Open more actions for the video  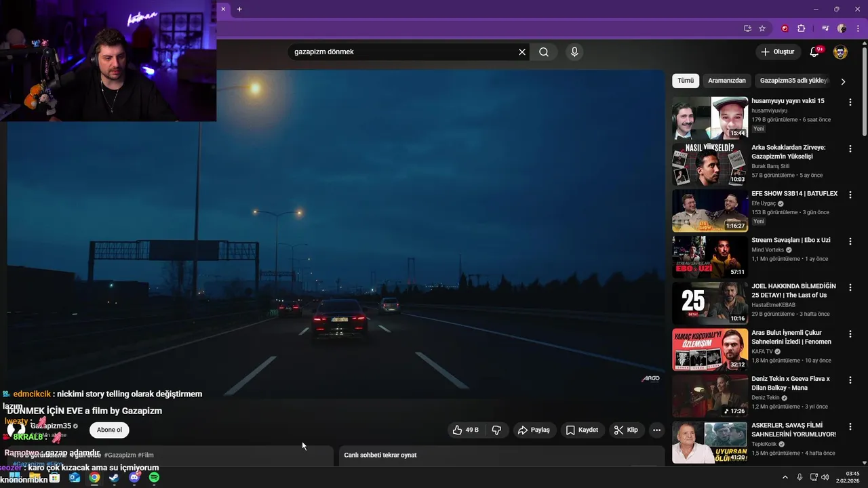(656, 430)
